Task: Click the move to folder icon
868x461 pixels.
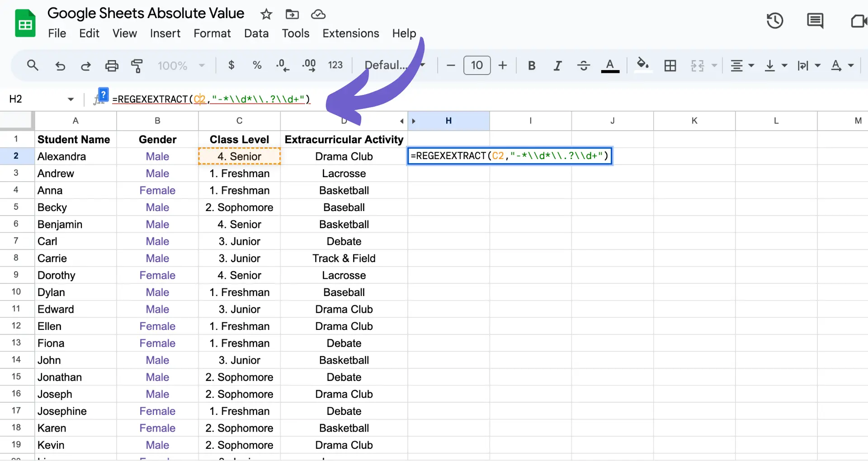Action: (x=292, y=14)
